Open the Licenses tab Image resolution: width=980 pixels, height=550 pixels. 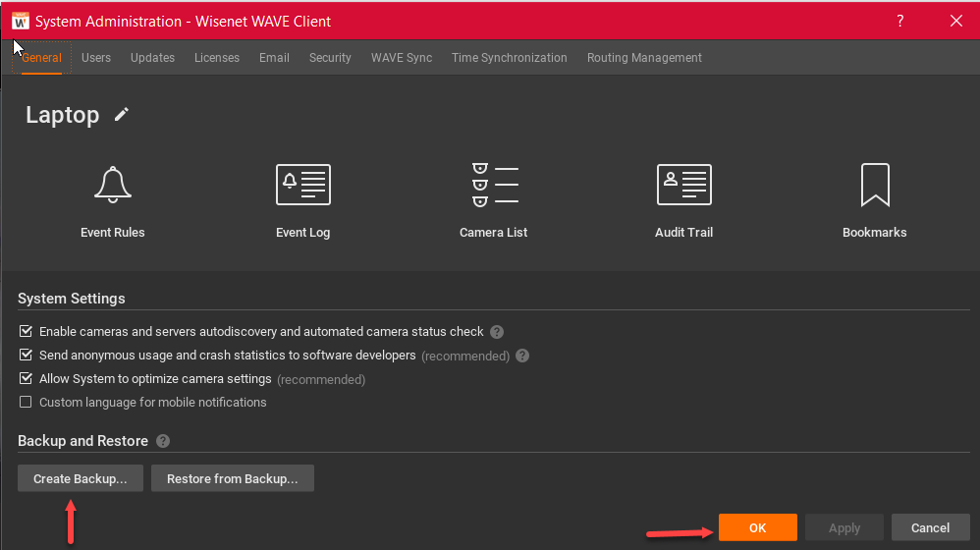217,58
